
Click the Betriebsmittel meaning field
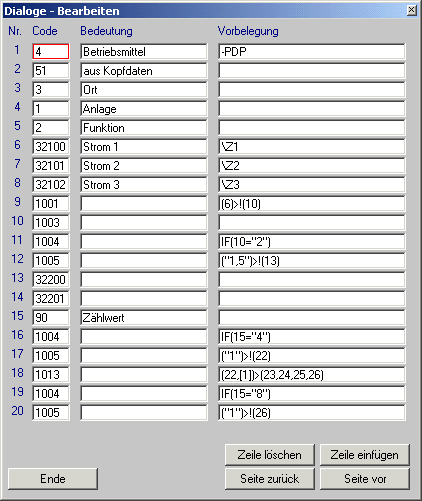pos(144,52)
